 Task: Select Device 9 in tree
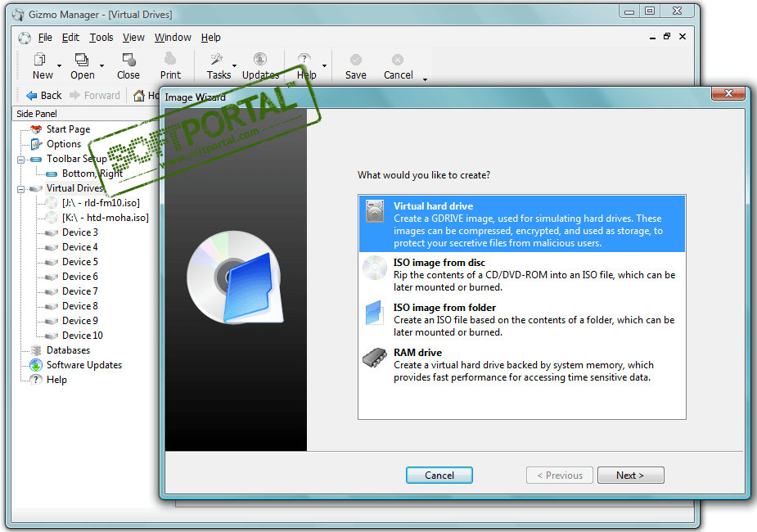79,321
